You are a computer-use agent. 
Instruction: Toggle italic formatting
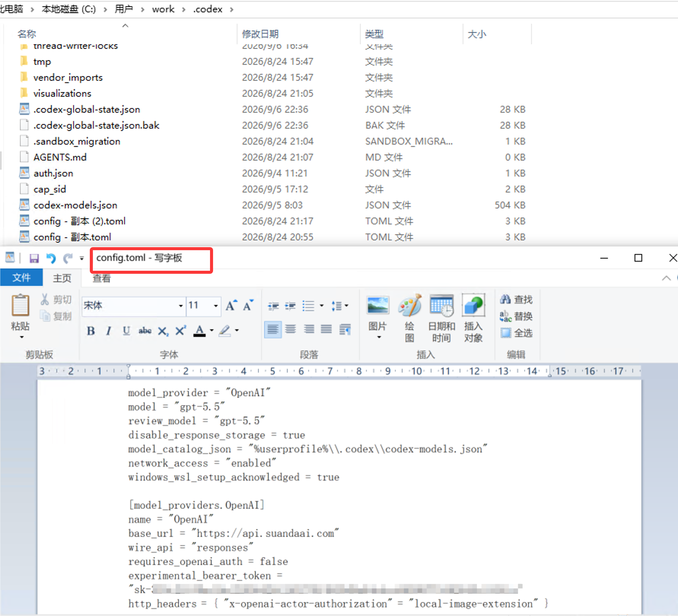click(x=108, y=330)
